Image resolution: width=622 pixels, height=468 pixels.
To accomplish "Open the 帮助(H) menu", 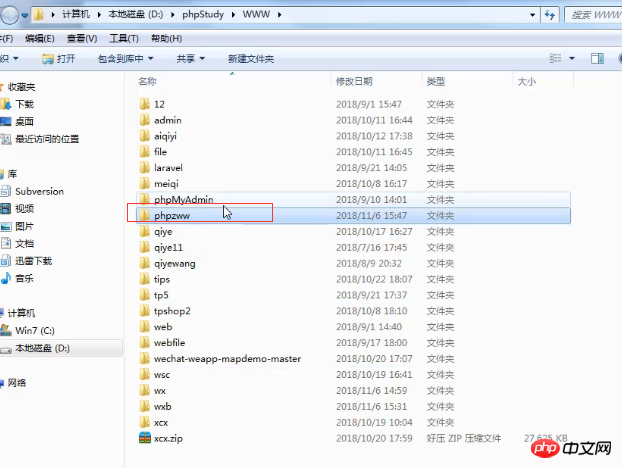I will [x=167, y=38].
